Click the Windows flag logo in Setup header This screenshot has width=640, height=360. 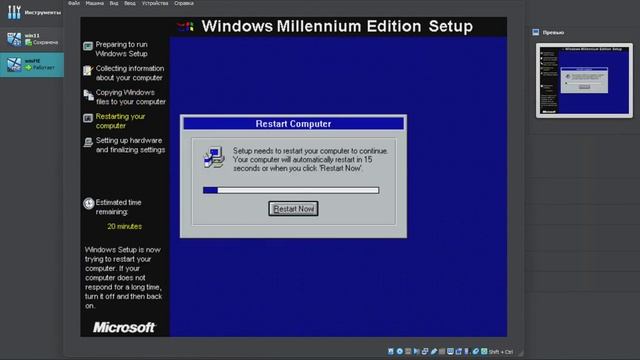click(x=185, y=27)
